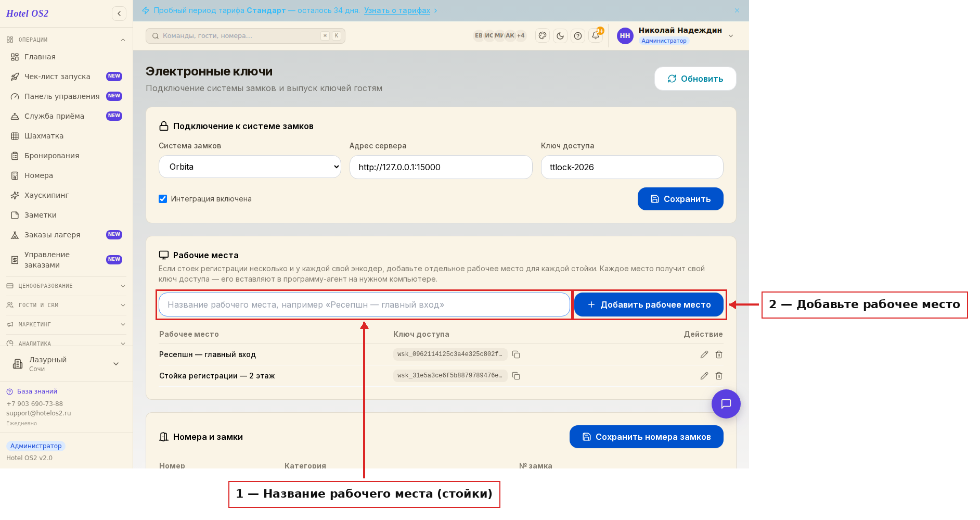Viewport: 980px width, 520px height.
Task: Open the chat support bubble
Action: tap(726, 404)
